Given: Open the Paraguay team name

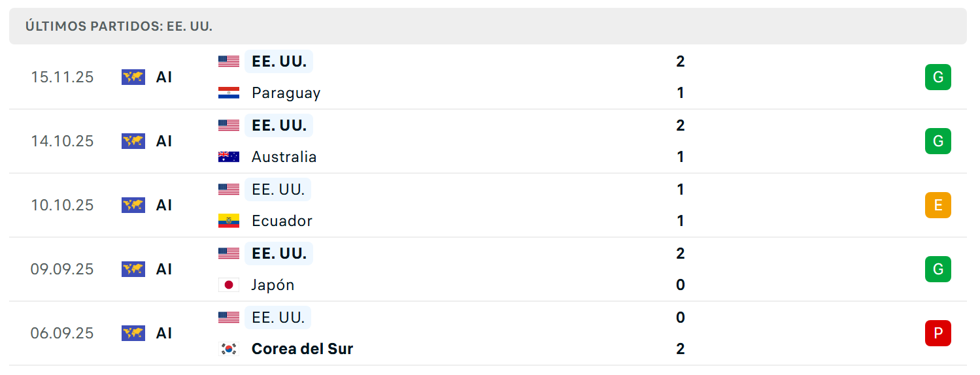Looking at the screenshot, I should [x=286, y=93].
